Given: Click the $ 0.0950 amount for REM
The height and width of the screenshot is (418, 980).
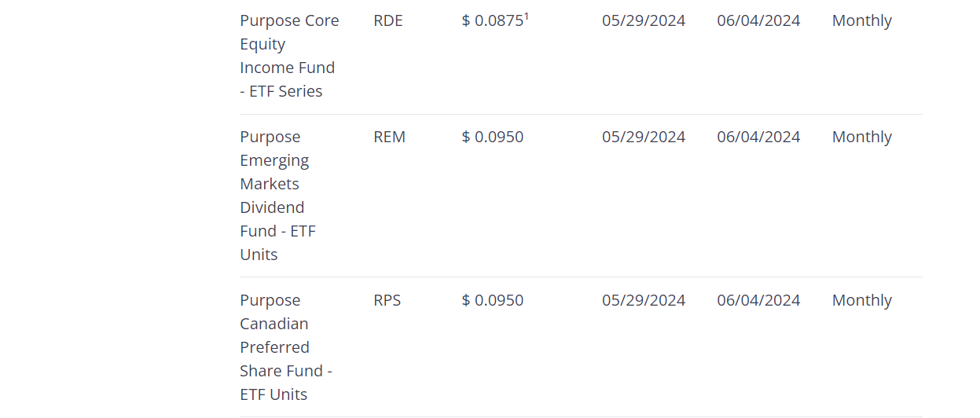Looking at the screenshot, I should (493, 137).
